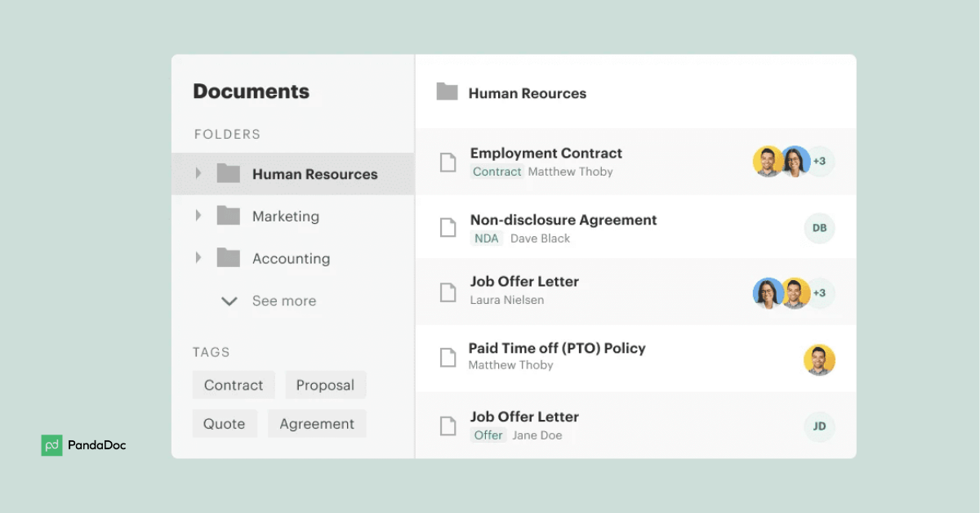Image resolution: width=980 pixels, height=513 pixels.
Task: Expand the Accounting folder tree arrow
Action: pyautogui.click(x=198, y=258)
